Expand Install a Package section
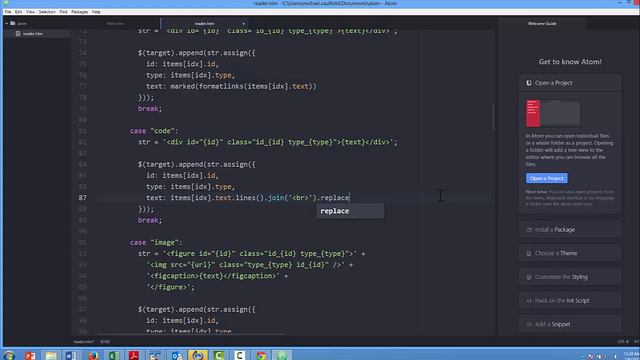Screen dimensions: 640x360 pyautogui.click(x=570, y=230)
